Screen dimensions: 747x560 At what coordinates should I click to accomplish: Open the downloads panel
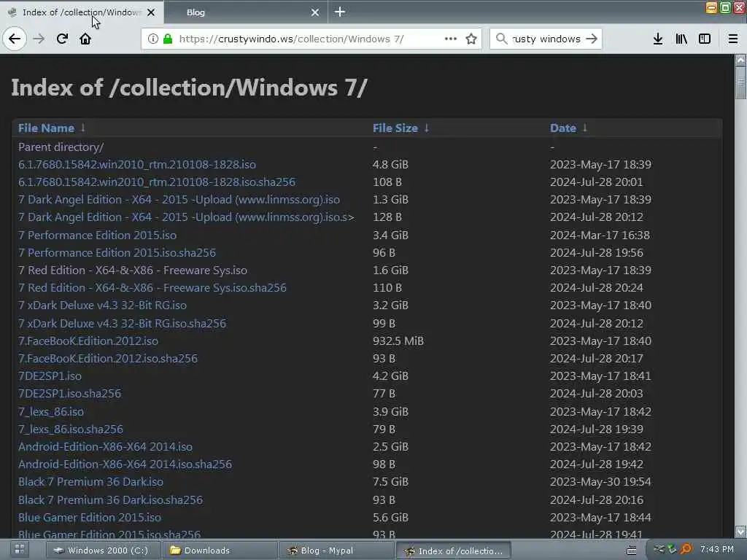tap(658, 39)
